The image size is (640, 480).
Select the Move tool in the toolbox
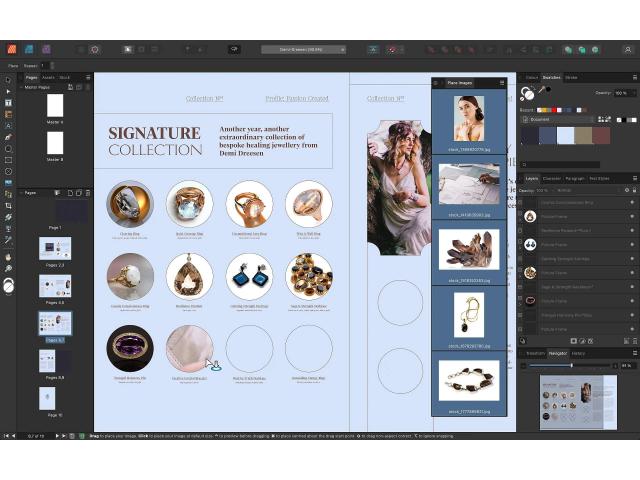[8, 80]
